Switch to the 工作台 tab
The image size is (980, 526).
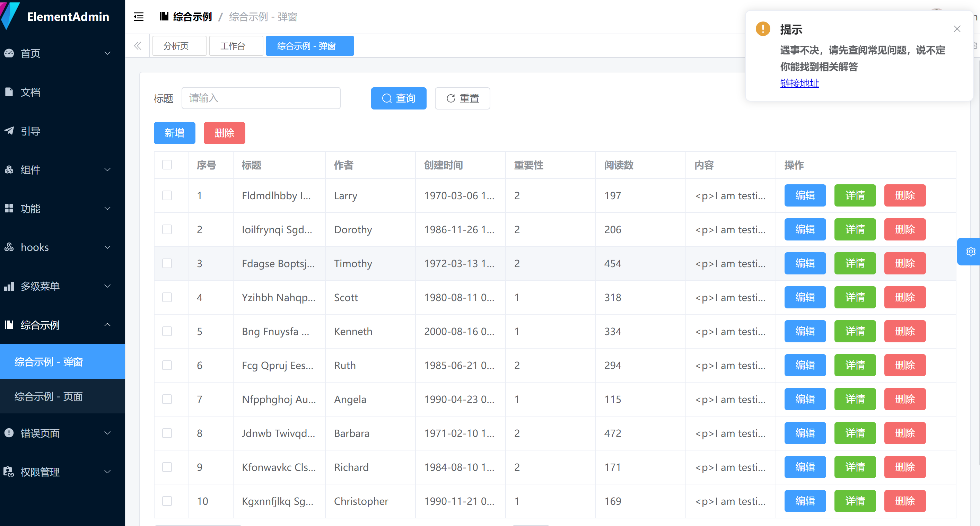click(236, 46)
